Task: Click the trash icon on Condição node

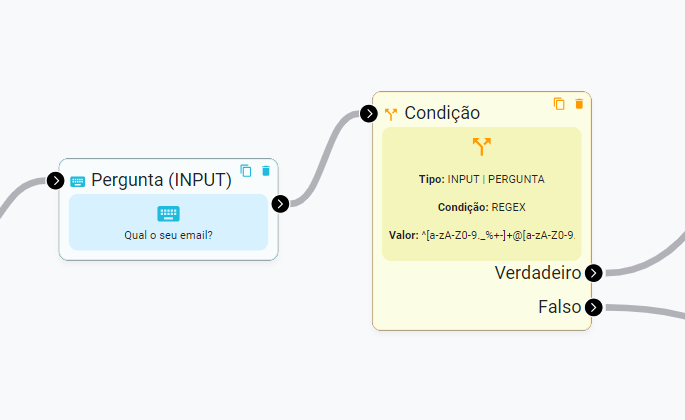Action: point(578,104)
